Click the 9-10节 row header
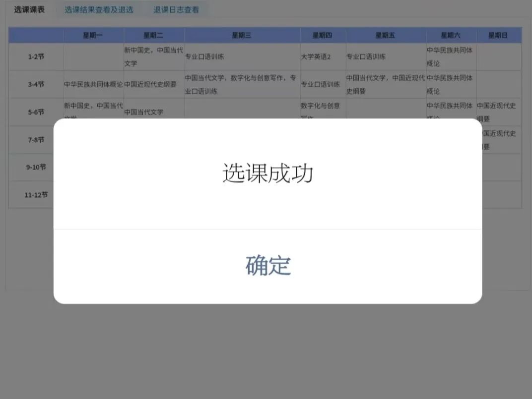This screenshot has width=532, height=399. (36, 167)
